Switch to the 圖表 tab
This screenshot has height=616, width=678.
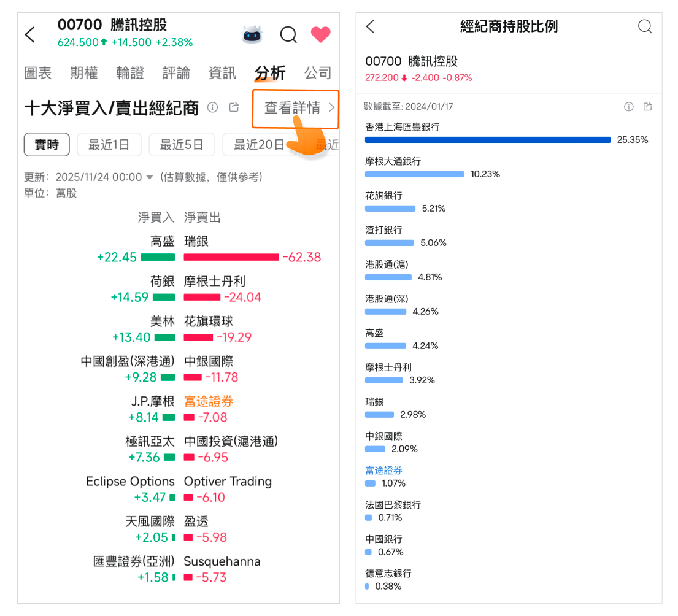coord(38,73)
